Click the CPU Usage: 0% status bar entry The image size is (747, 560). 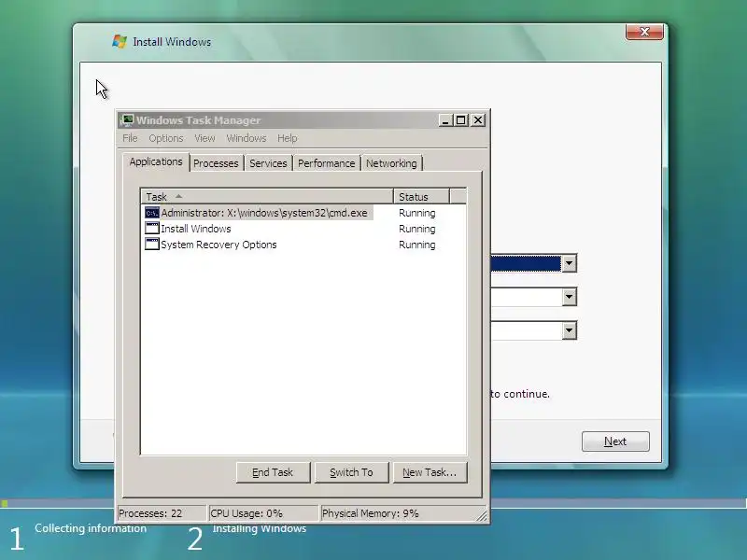[263, 513]
